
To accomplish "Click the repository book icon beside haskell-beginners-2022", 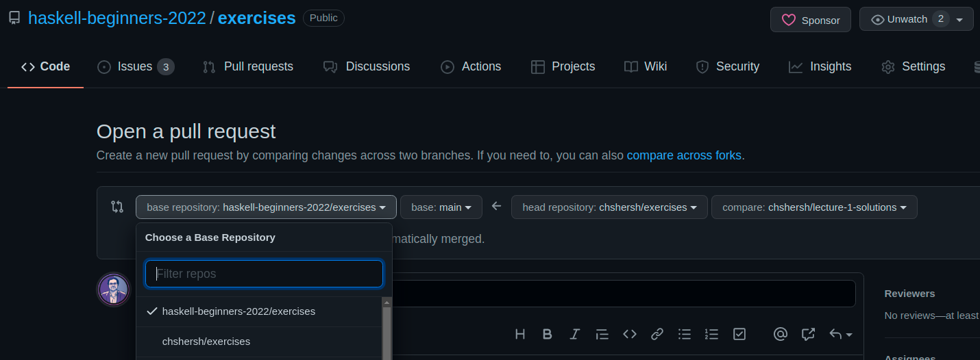I will (14, 18).
